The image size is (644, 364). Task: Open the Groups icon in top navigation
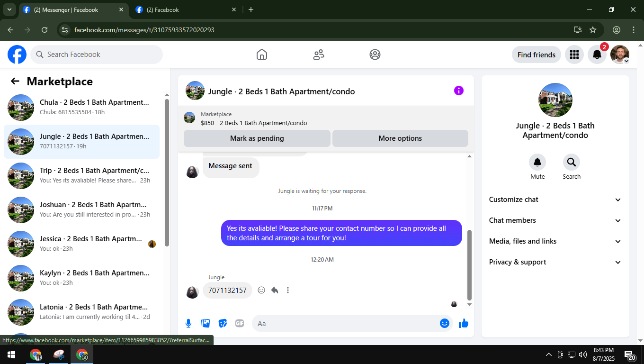pyautogui.click(x=375, y=55)
